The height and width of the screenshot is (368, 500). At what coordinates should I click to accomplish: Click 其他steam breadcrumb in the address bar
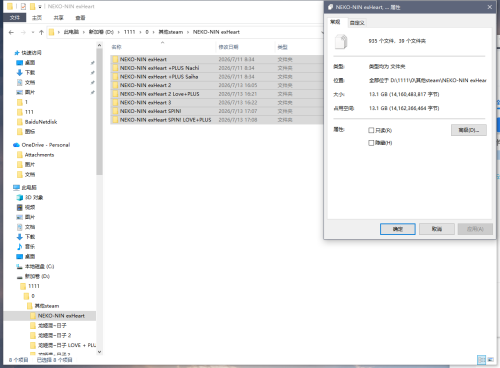pos(171,32)
